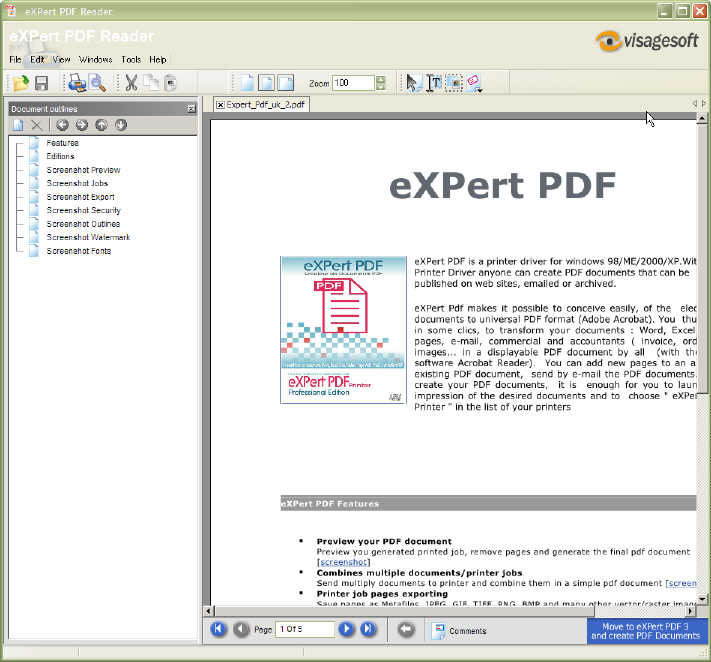Image resolution: width=711 pixels, height=662 pixels.
Task: Select the first page layout view icon
Action: [247, 83]
